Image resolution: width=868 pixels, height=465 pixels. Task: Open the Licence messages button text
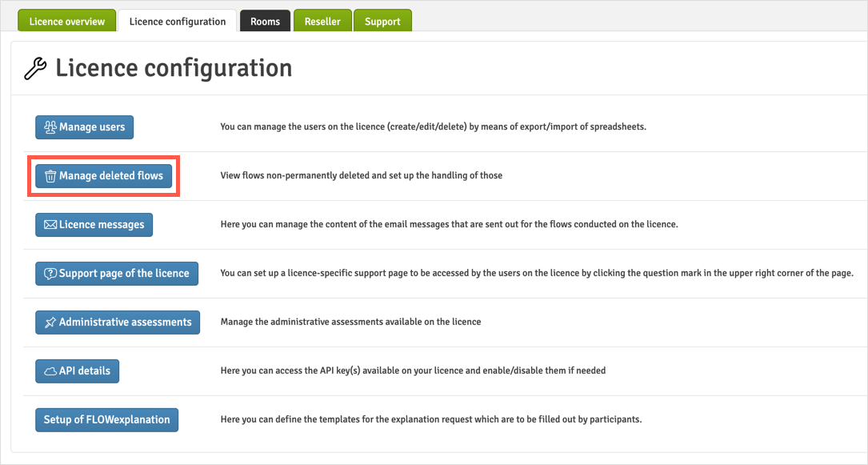pyautogui.click(x=102, y=225)
